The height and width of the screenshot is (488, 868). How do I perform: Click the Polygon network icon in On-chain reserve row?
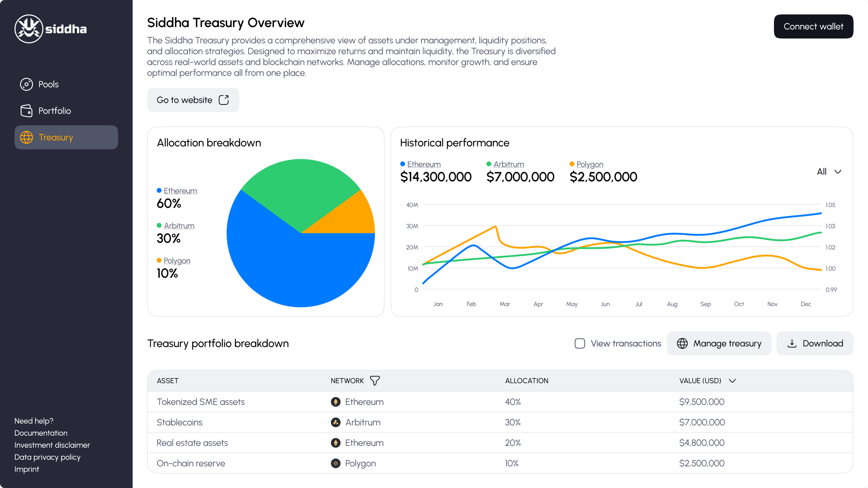335,463
